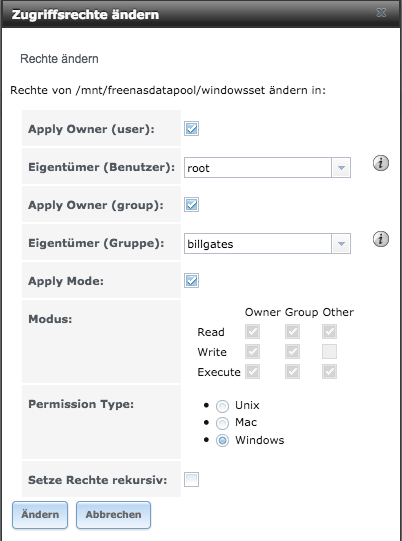Enable Setze Rechte rekursiv checkbox
The image size is (402, 541).
pyautogui.click(x=191, y=479)
